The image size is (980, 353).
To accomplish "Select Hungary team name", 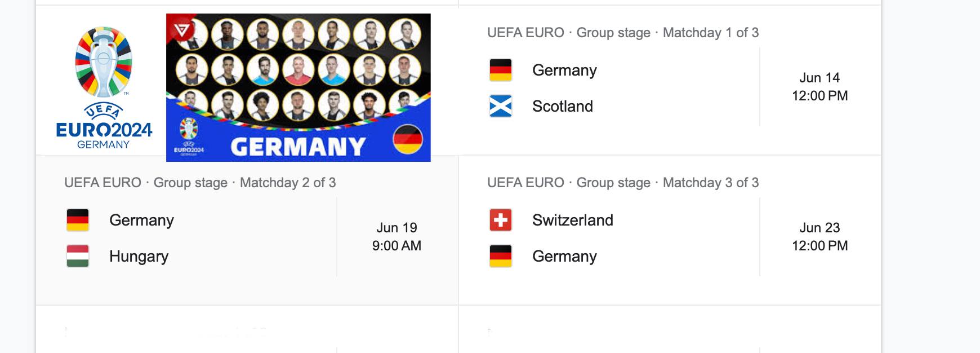I will point(139,257).
